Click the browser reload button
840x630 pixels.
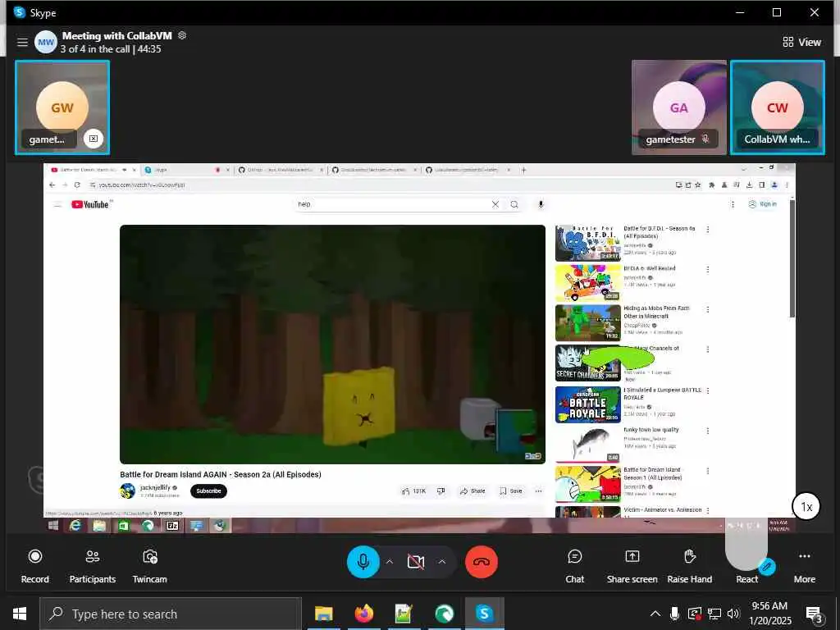coord(77,185)
